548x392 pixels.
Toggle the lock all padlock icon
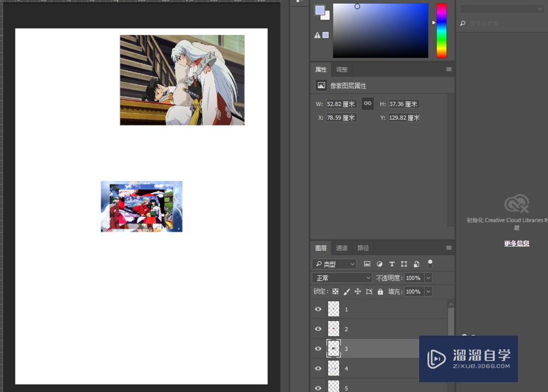click(380, 291)
